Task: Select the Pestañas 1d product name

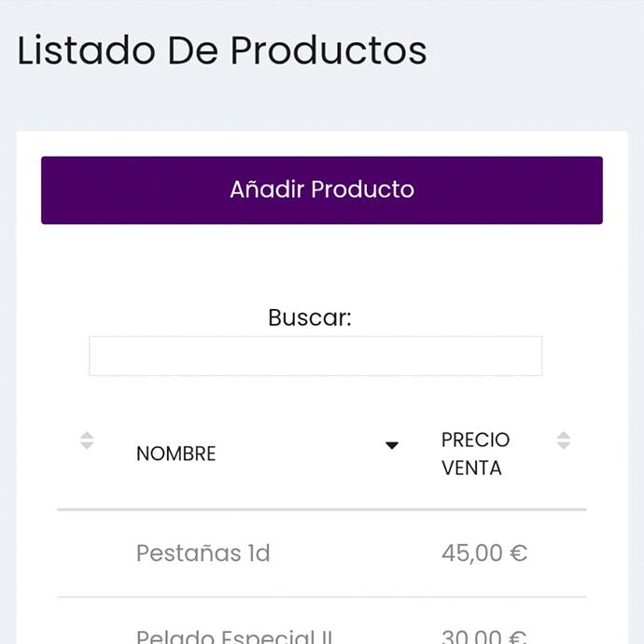Action: (203, 553)
